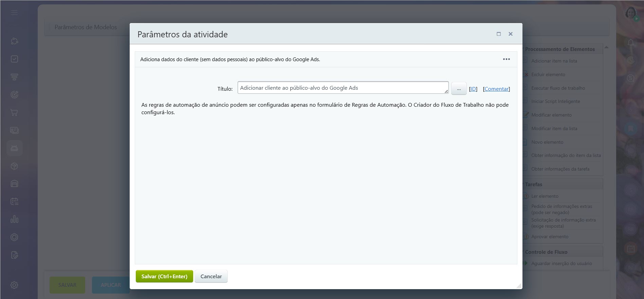Click the three-dots activity description menu
Image resolution: width=644 pixels, height=299 pixels.
(506, 59)
